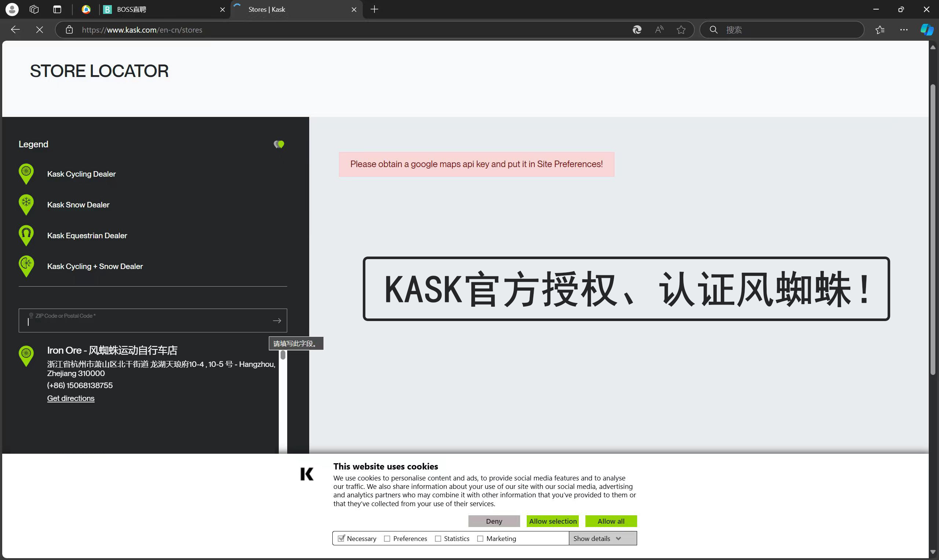939x560 pixels.
Task: Click the store address line ending Zhejiang 310000
Action: (x=161, y=369)
